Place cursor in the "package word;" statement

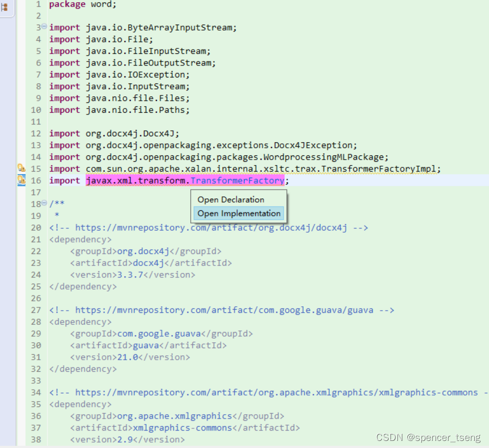(82, 4)
